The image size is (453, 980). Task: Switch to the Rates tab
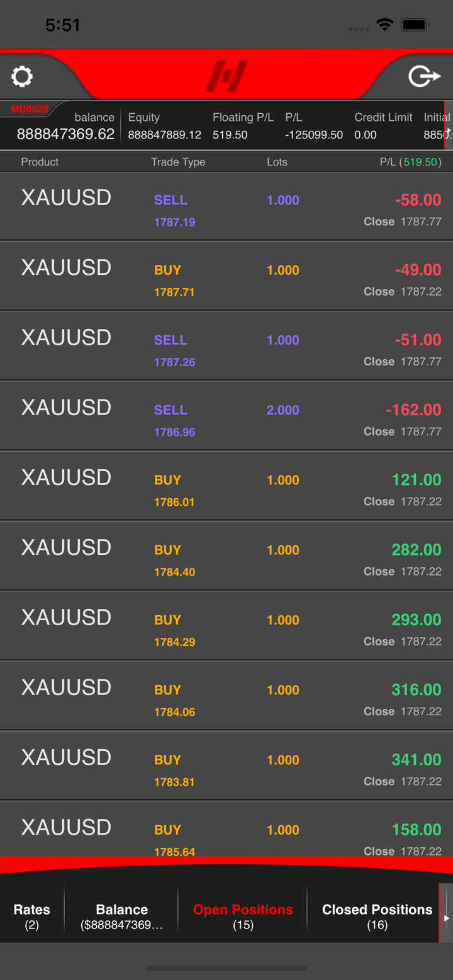(32, 916)
